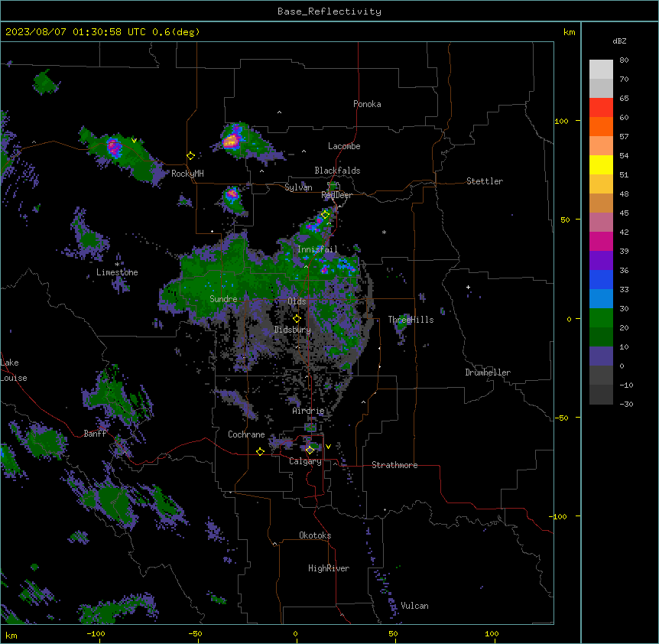Click the Innisfail town label
This screenshot has height=644, width=659.
tap(317, 249)
